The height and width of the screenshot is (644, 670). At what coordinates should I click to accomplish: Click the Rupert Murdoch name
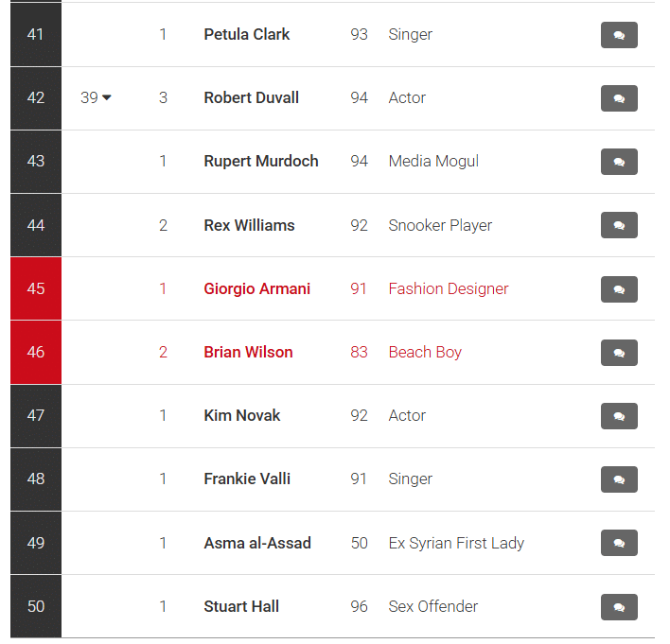[260, 161]
